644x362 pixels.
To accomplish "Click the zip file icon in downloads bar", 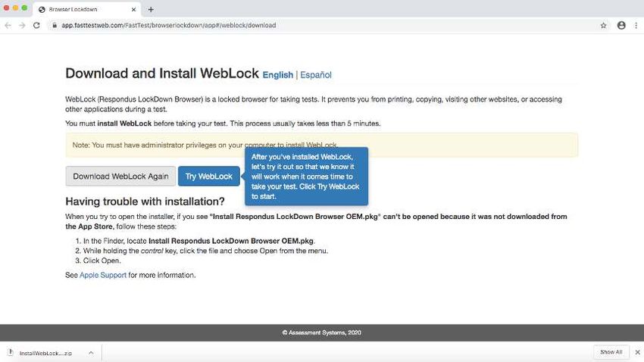I will coord(11,353).
